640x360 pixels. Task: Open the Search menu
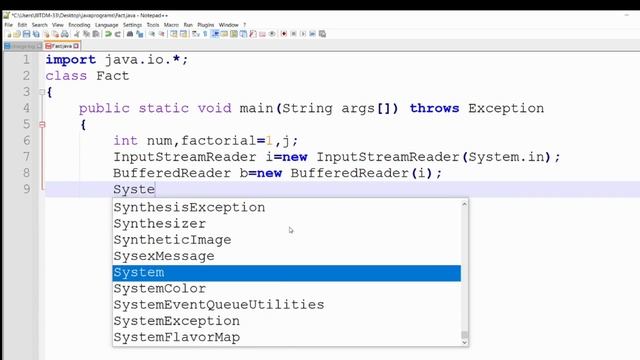pos(40,25)
